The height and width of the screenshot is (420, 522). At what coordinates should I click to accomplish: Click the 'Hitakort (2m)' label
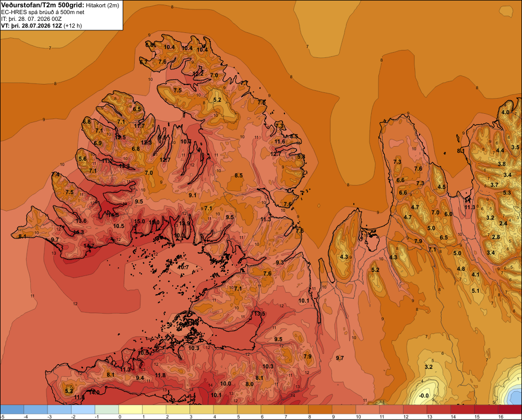[x=102, y=5]
